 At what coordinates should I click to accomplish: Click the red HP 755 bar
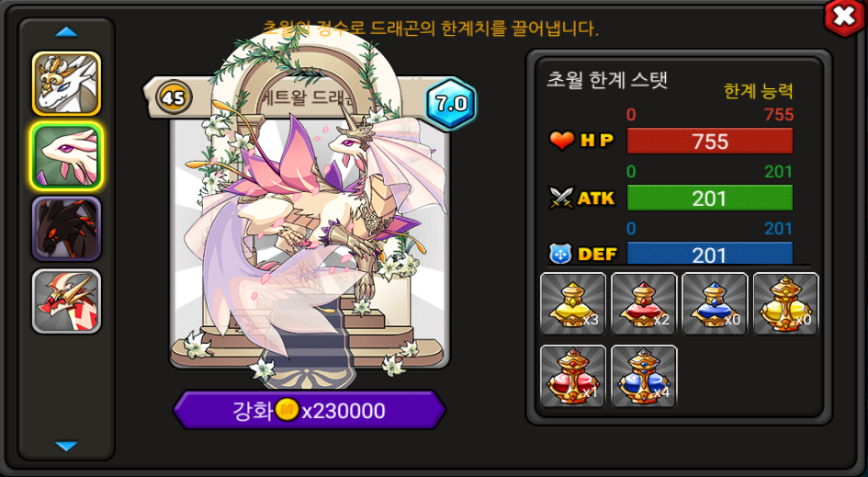[x=710, y=142]
